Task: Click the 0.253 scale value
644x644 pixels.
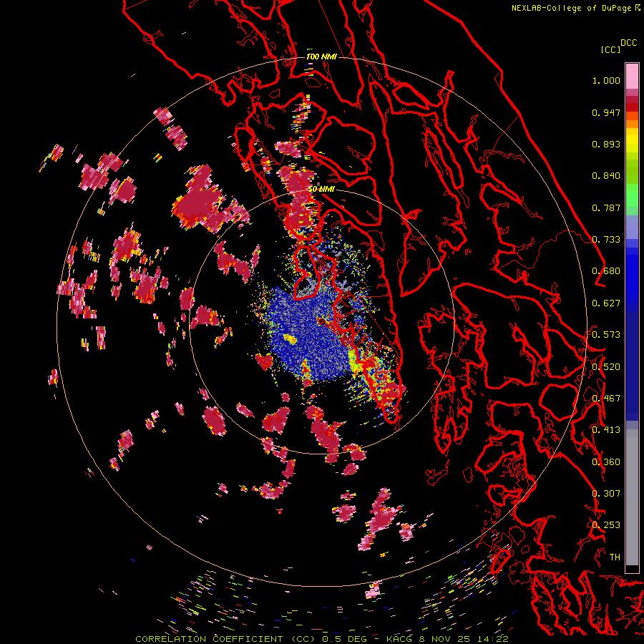Action: tap(606, 525)
